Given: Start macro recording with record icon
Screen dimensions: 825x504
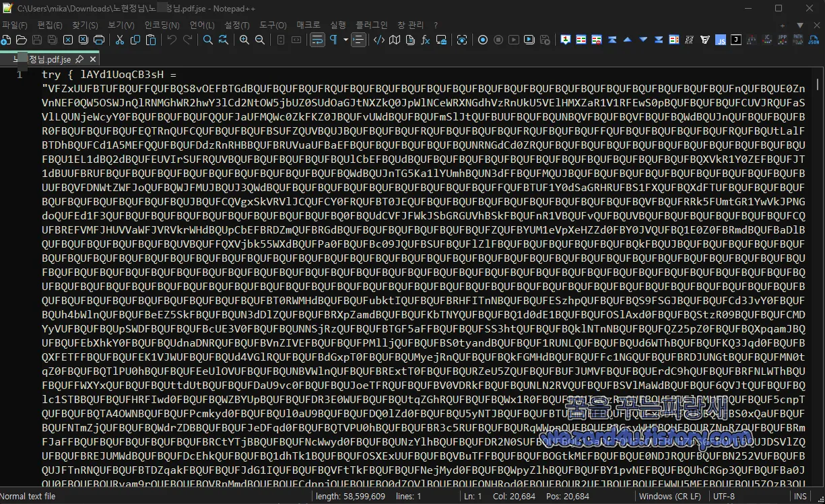Looking at the screenshot, I should 483,40.
